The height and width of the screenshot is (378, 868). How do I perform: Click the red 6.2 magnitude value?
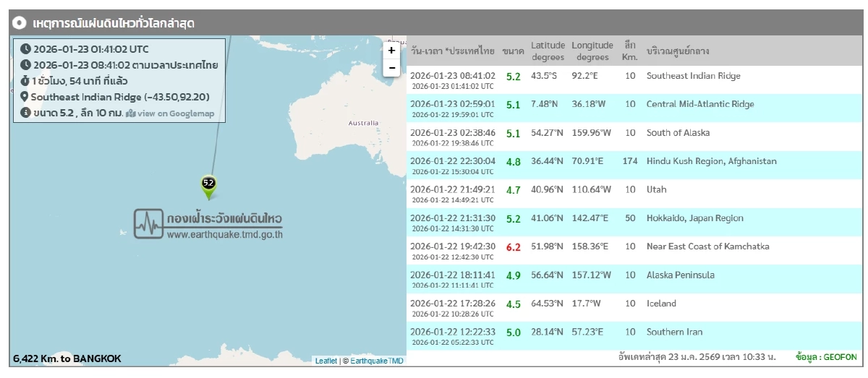(513, 247)
